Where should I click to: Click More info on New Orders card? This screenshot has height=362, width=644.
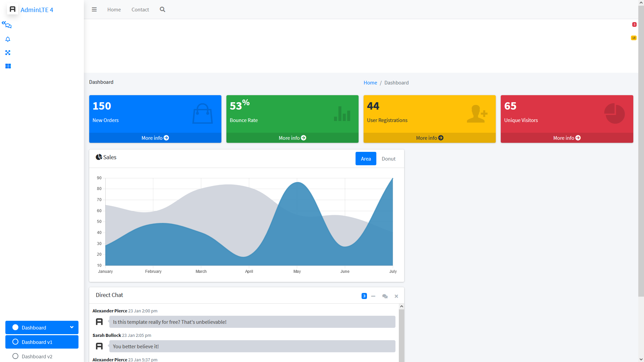(x=155, y=138)
